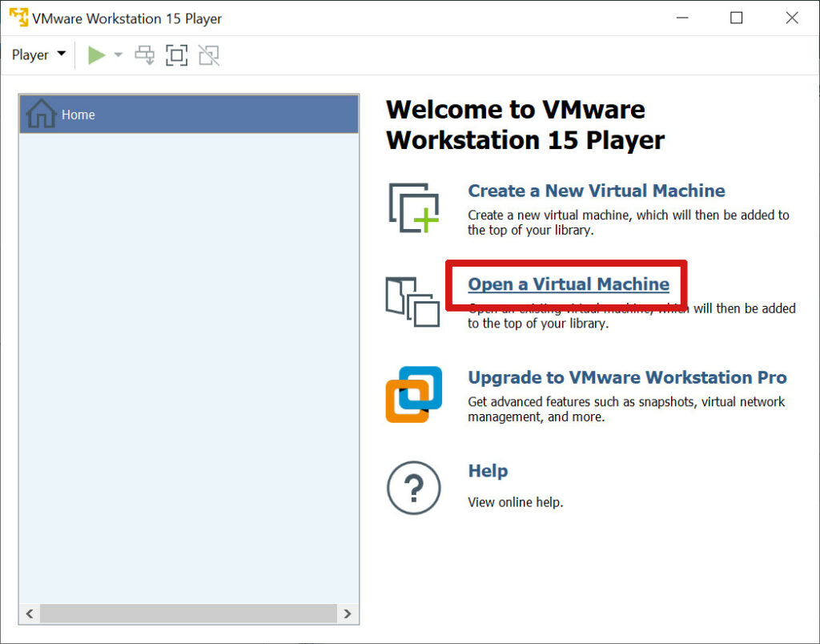Click the Workstation Pro orange-blue logo icon

coord(414,394)
